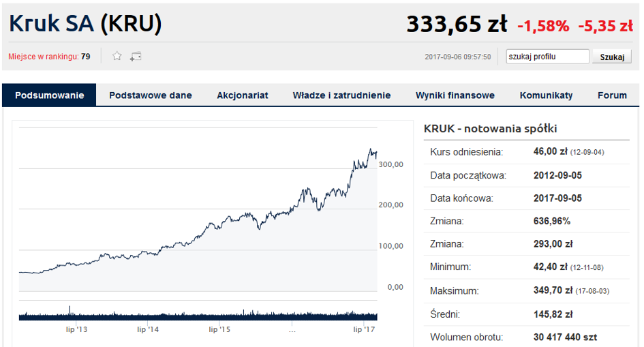644x347 pixels.
Task: Switch to the Podstawowe dane tab
Action: click(x=151, y=95)
